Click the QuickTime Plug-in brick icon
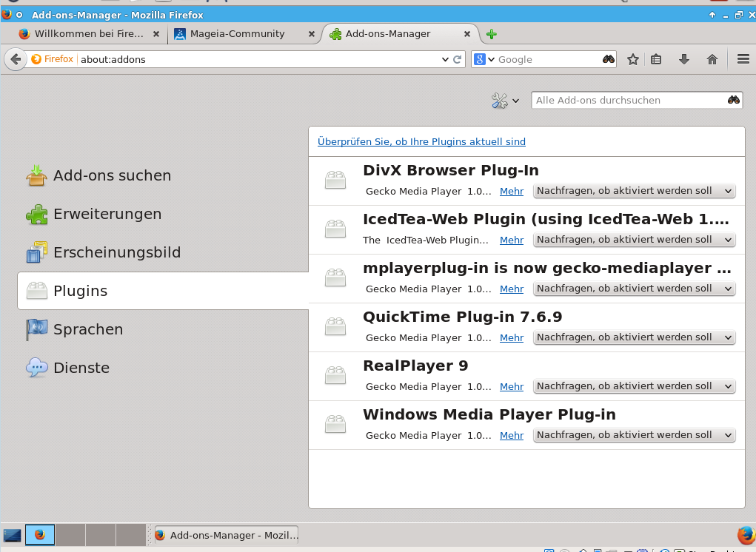This screenshot has width=756, height=552. [x=335, y=326]
